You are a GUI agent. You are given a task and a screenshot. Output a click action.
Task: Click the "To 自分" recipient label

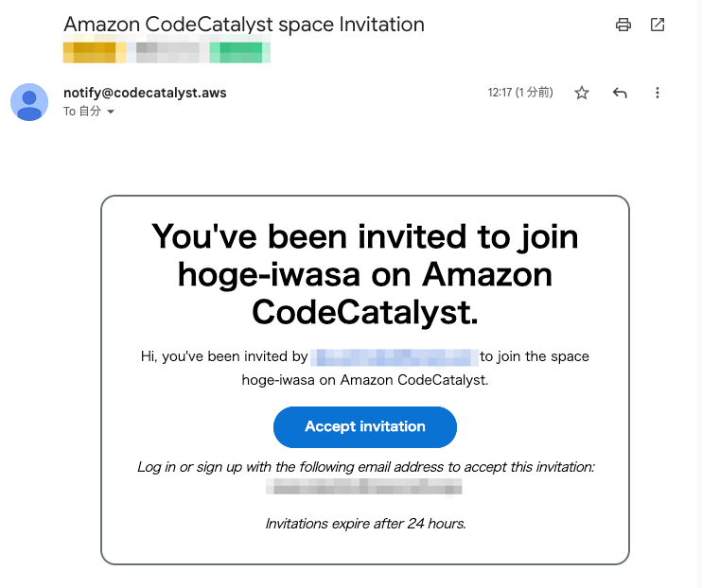[x=82, y=112]
